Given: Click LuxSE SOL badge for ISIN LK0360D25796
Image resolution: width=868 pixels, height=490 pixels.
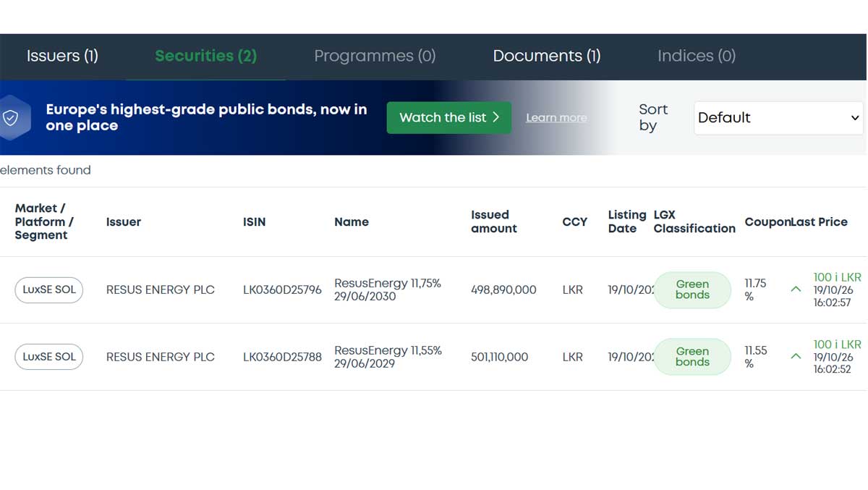Looking at the screenshot, I should coord(49,290).
